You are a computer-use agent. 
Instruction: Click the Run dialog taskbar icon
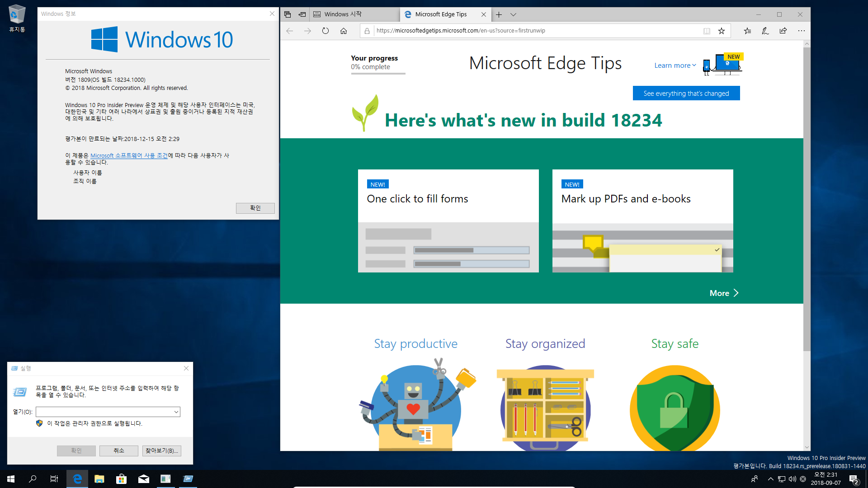188,479
